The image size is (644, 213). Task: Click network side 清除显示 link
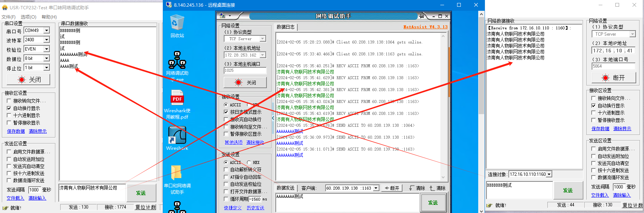pos(622,129)
